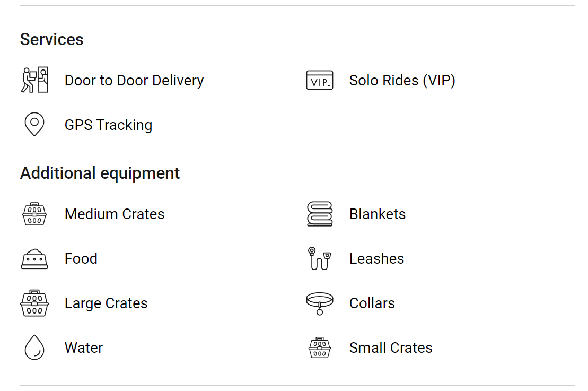The width and height of the screenshot is (588, 391).
Task: Click the Medium Crates carrier icon
Action: pyautogui.click(x=34, y=214)
